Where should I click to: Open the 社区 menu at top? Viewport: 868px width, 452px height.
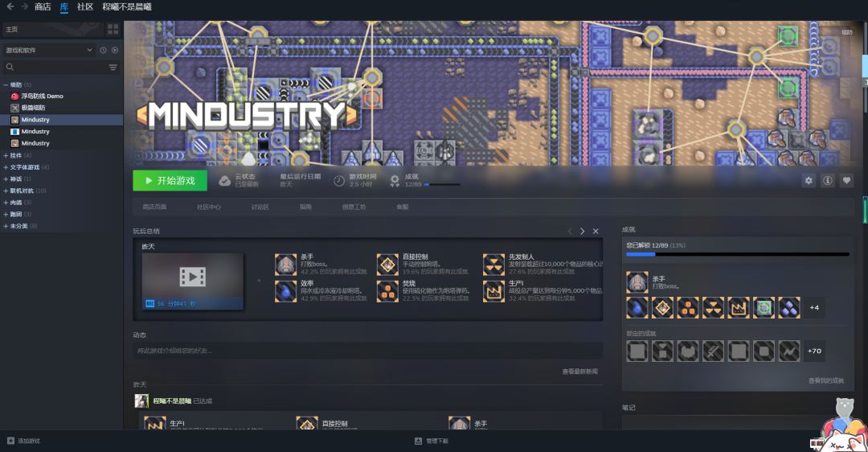84,6
